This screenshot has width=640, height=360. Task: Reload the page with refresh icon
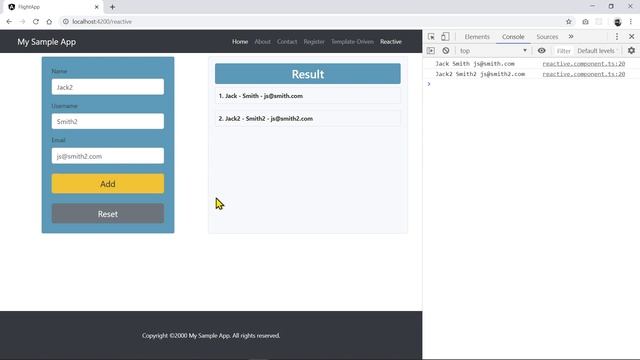point(36,22)
